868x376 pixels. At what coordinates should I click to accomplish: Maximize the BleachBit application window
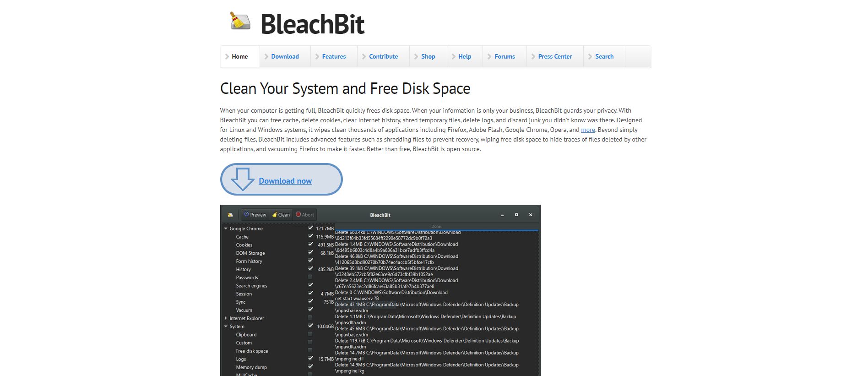tap(516, 215)
